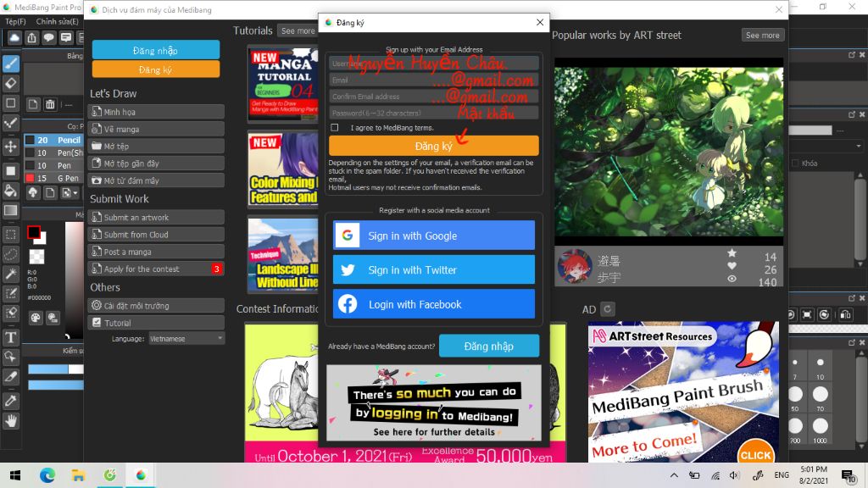Select the Fill rectangle tool
This screenshot has width=868, height=488.
pyautogui.click(x=10, y=170)
